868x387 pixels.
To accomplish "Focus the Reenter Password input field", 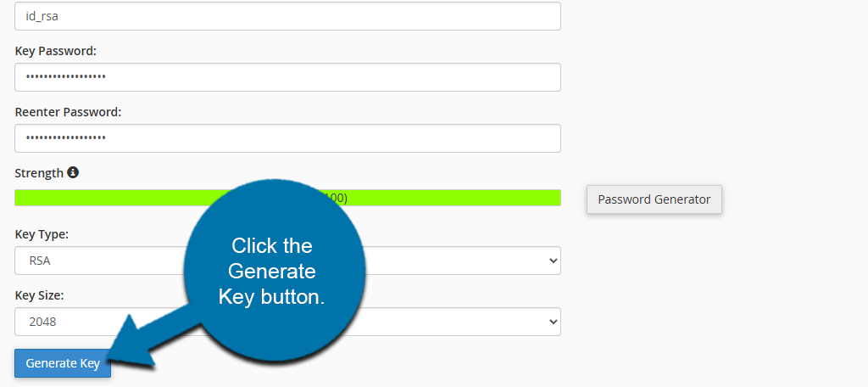I will click(287, 138).
